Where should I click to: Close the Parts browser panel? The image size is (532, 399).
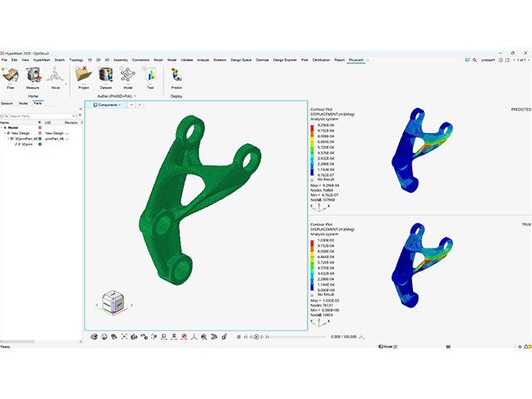81,109
